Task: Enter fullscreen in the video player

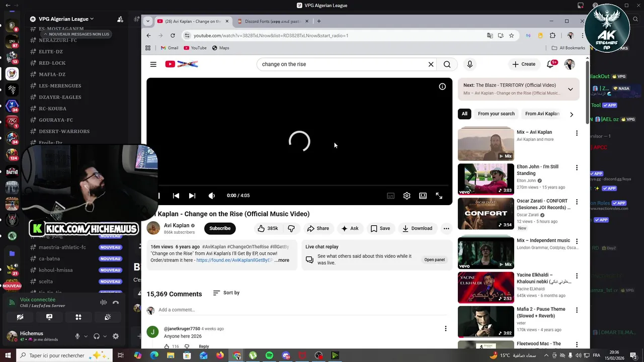Action: [439, 196]
